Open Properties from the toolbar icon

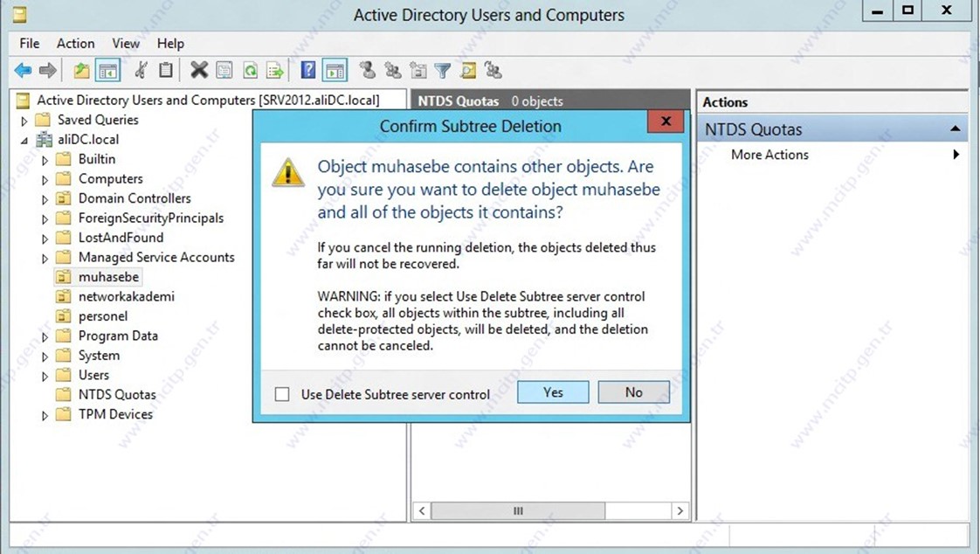tap(224, 70)
